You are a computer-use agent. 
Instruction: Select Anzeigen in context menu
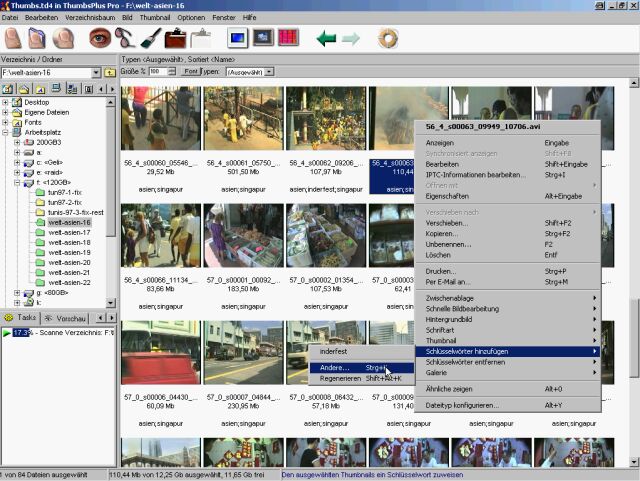[507, 143]
